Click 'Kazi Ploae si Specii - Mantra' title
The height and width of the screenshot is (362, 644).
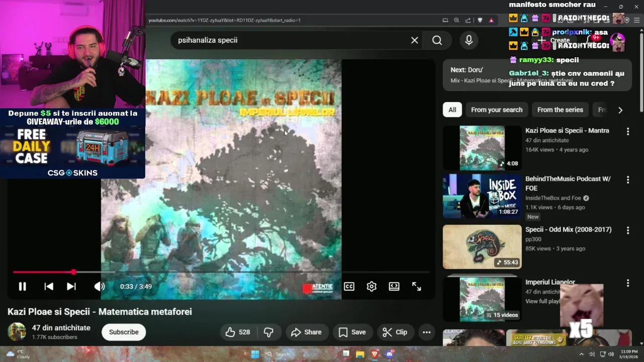[x=567, y=131]
